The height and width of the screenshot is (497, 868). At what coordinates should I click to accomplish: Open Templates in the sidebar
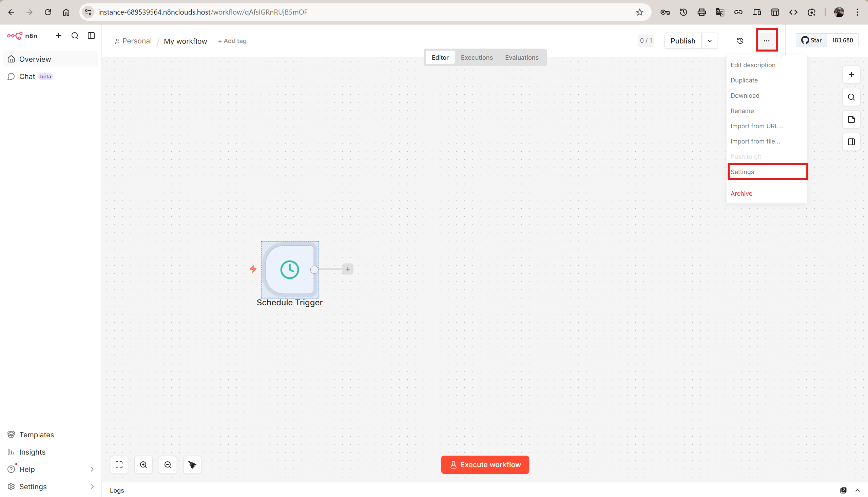(51, 435)
